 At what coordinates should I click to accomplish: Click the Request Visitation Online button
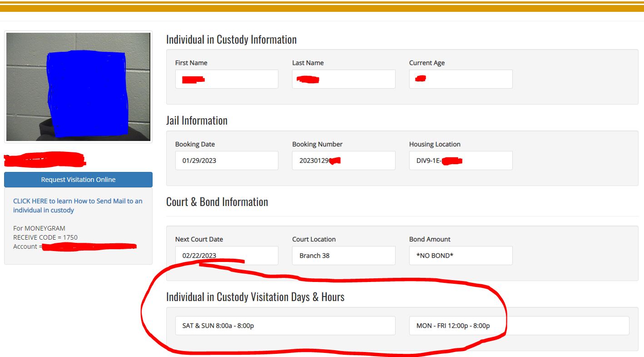tap(78, 180)
